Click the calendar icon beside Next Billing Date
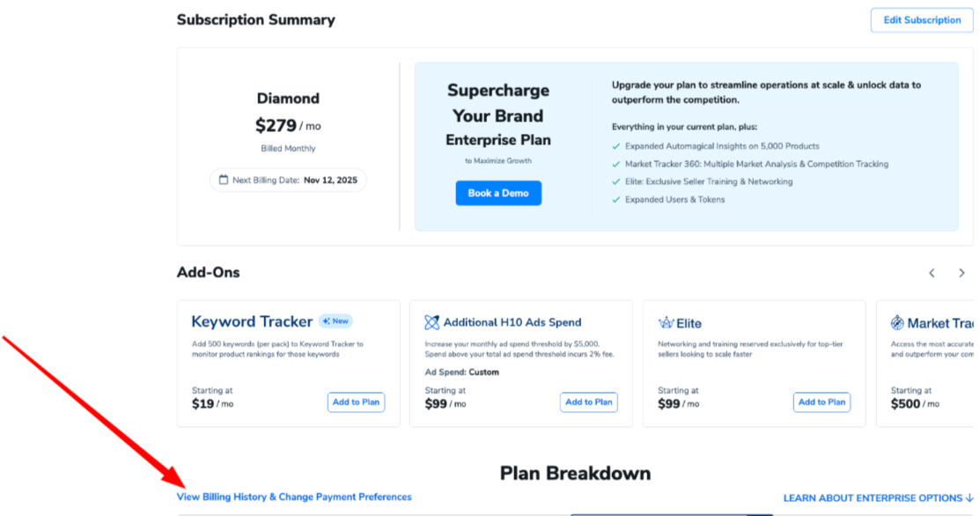980x516 pixels. point(223,180)
